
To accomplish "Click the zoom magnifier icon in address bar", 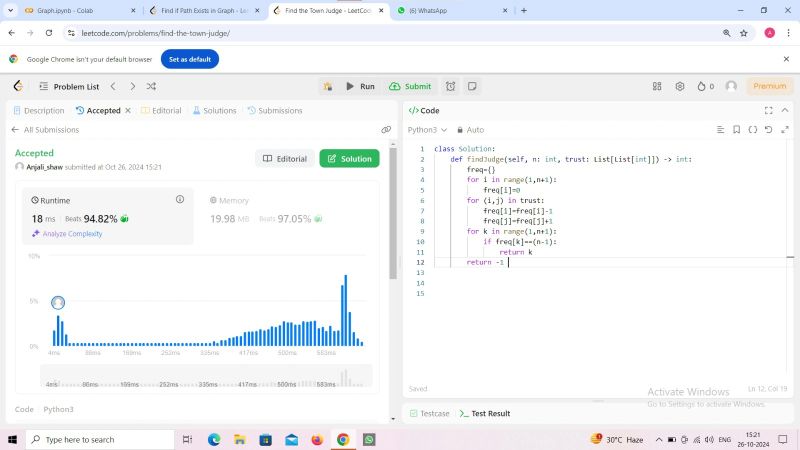I will click(x=727, y=33).
